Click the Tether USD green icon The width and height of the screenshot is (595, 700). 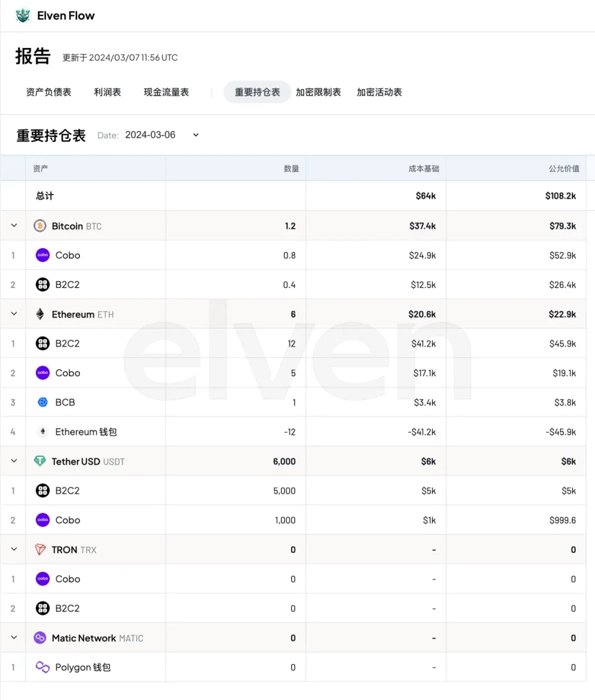pos(40,461)
